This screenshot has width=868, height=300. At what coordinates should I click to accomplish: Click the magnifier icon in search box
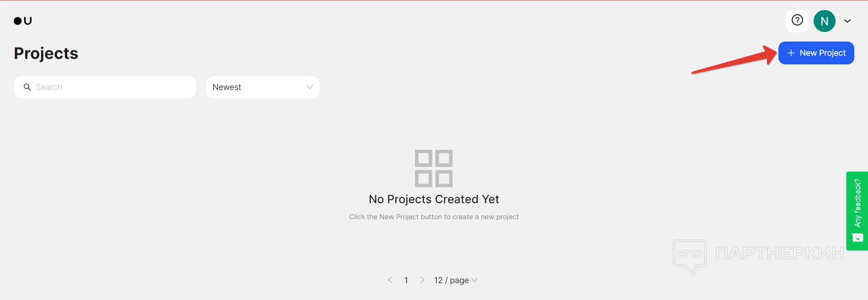click(x=27, y=87)
